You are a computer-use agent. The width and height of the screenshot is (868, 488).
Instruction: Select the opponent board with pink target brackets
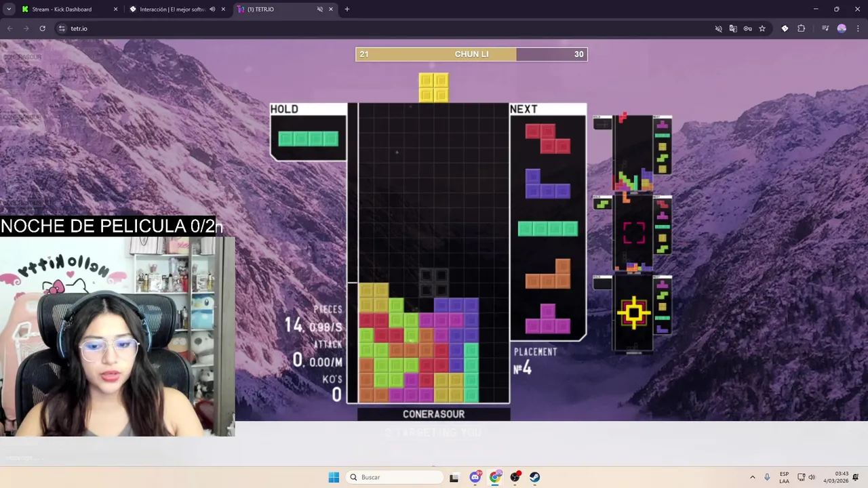[633, 233]
